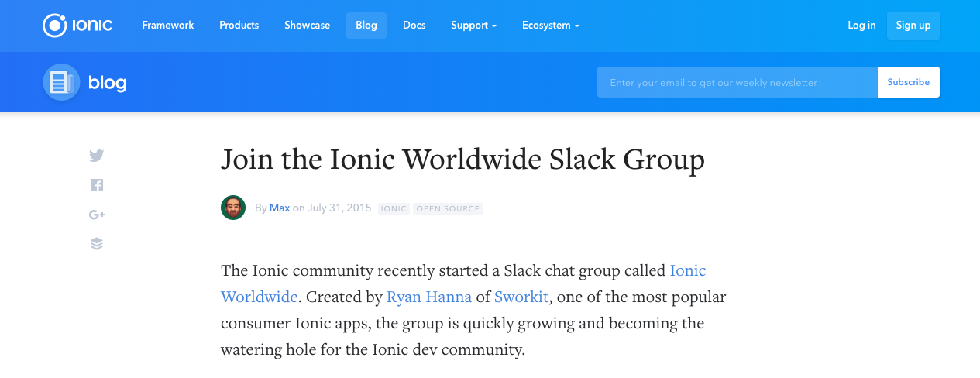
Task: Open the Framework menu item
Action: 168,26
